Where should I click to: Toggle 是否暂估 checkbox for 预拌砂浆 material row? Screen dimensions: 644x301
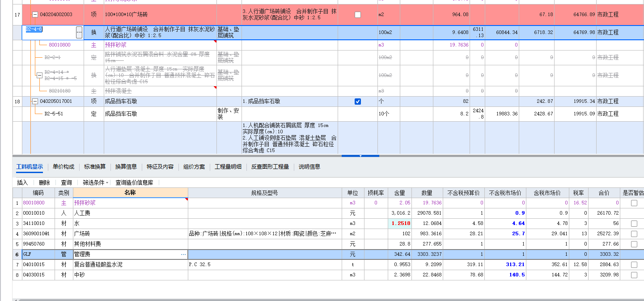pos(634,203)
